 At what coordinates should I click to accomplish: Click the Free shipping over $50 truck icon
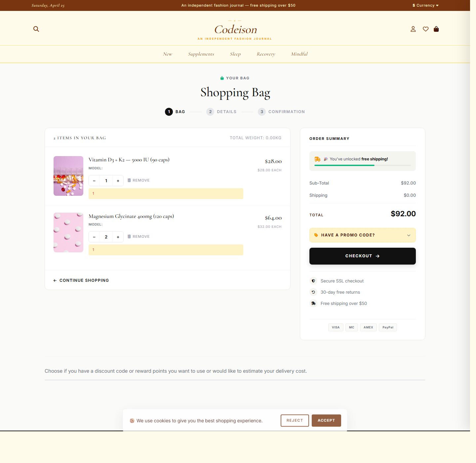click(313, 303)
